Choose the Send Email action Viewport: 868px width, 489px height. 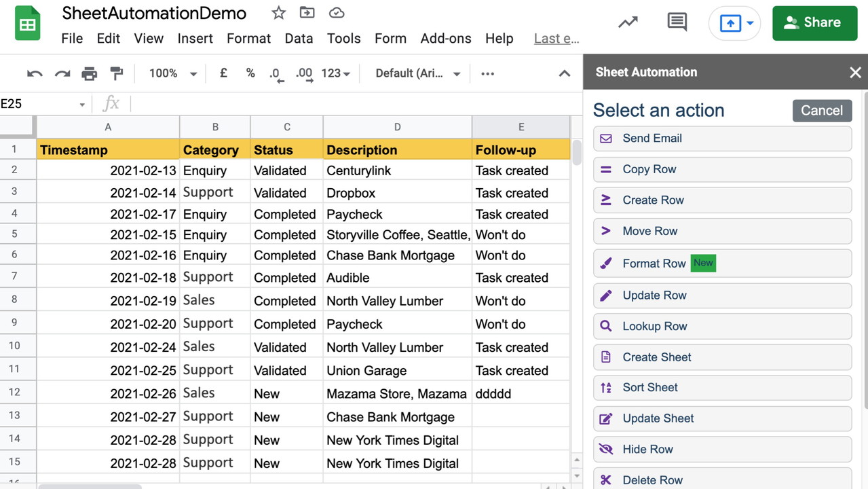722,139
